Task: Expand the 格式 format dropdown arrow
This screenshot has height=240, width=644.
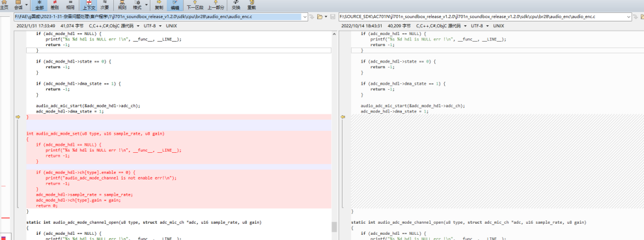Action: coord(147,5)
